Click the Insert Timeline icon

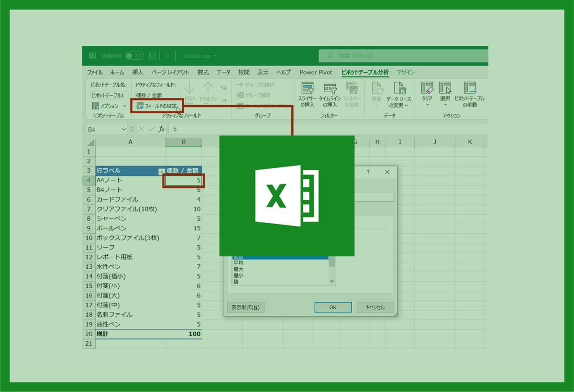click(x=330, y=89)
